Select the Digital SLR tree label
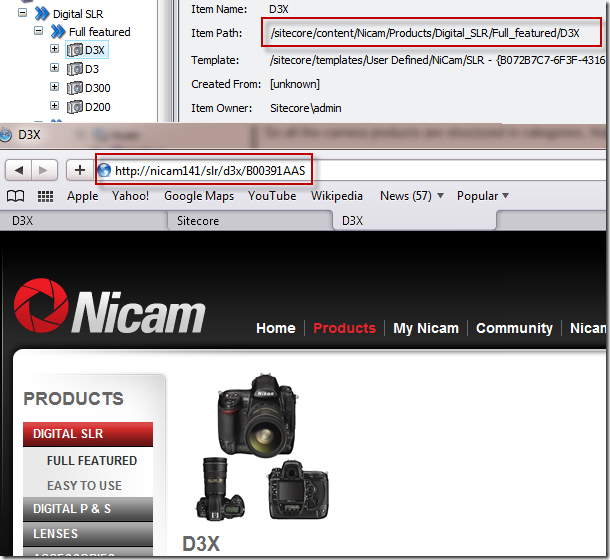Viewport: 610px width, 560px height. pyautogui.click(x=78, y=14)
